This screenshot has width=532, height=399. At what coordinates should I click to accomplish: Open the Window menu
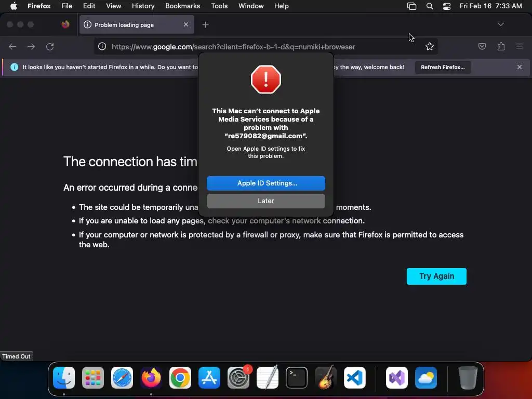pyautogui.click(x=251, y=6)
